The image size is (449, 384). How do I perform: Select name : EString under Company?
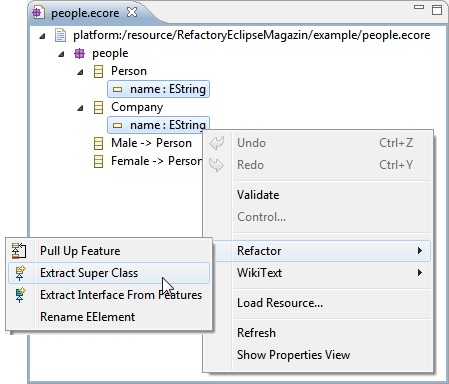click(x=158, y=124)
